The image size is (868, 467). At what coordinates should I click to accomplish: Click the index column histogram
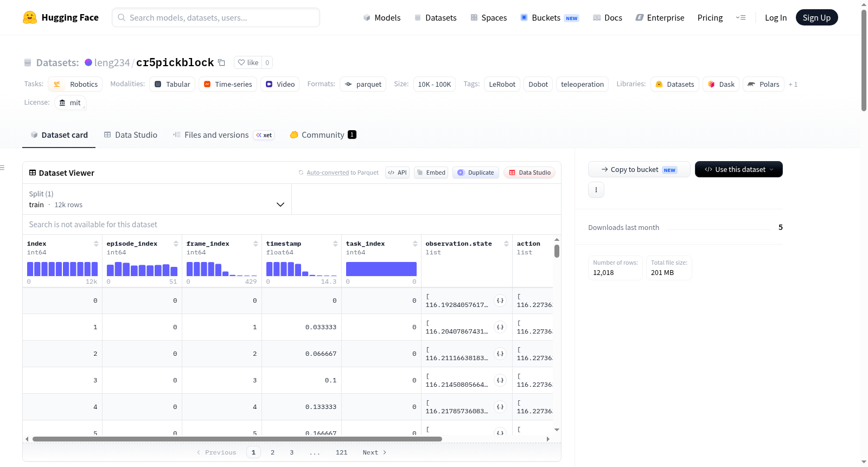[62, 269]
